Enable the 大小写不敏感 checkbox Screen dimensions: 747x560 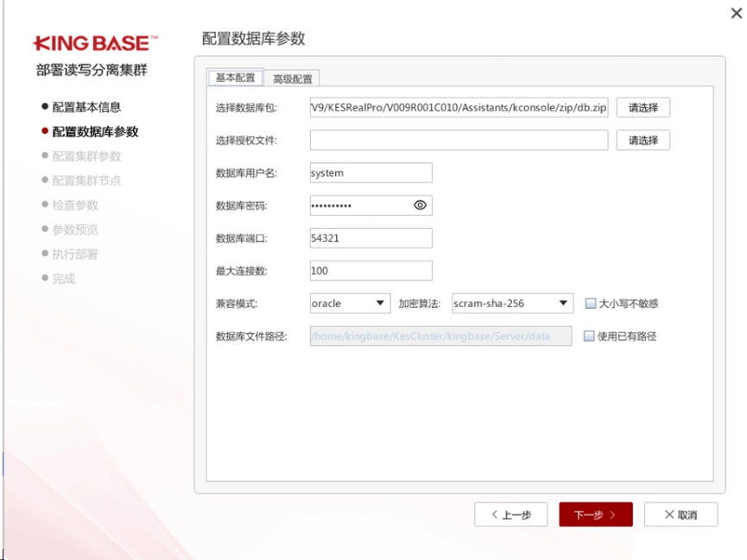pyautogui.click(x=591, y=304)
